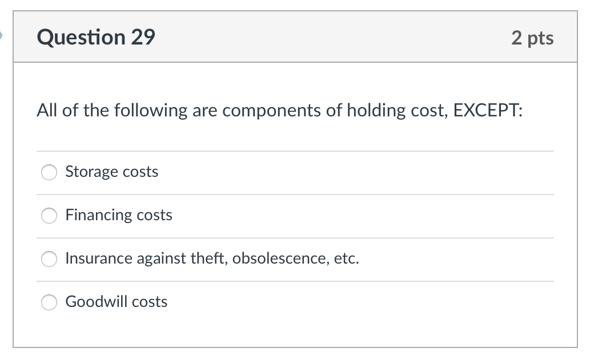The image size is (610, 364).
Task: Click the Insurance against theft answer label
Action: coord(212,258)
